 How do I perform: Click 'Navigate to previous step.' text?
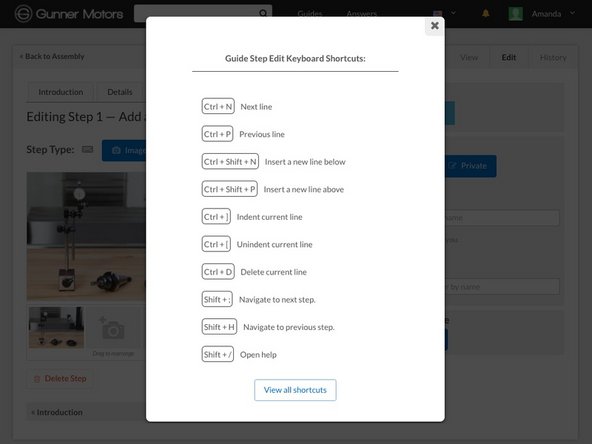pyautogui.click(x=289, y=327)
